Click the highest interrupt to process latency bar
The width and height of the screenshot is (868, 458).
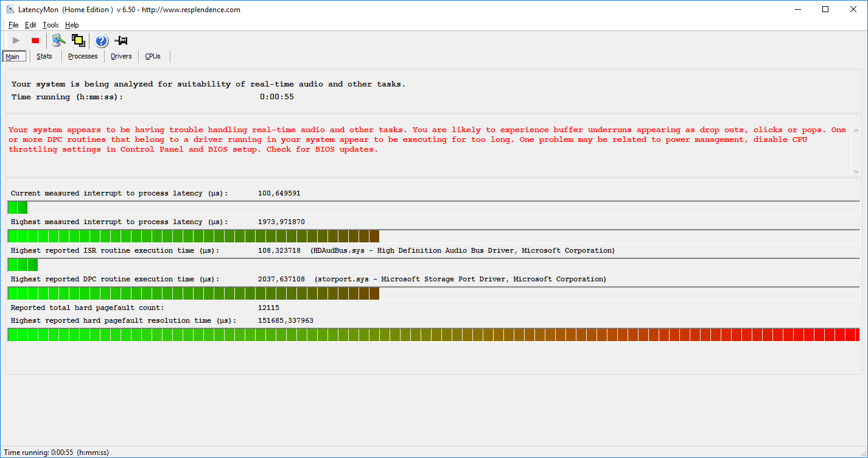(x=433, y=236)
